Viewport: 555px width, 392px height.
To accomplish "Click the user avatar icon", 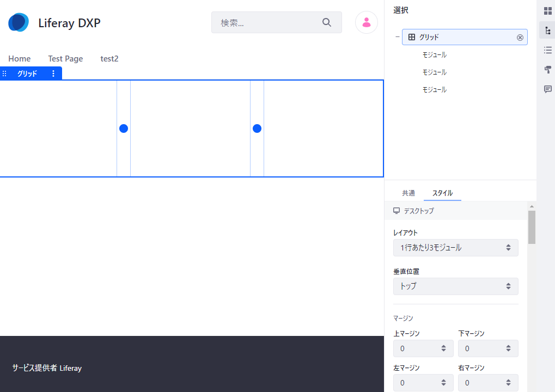I will point(367,22).
